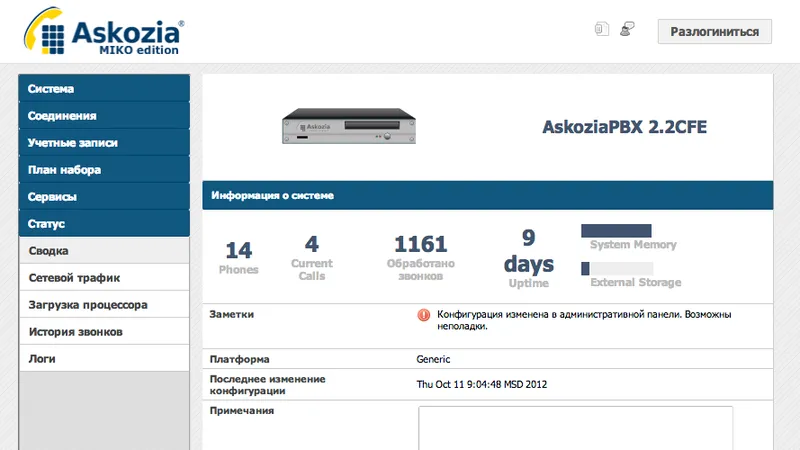Click the user support chat icon
The width and height of the screenshot is (800, 450).
[x=627, y=29]
